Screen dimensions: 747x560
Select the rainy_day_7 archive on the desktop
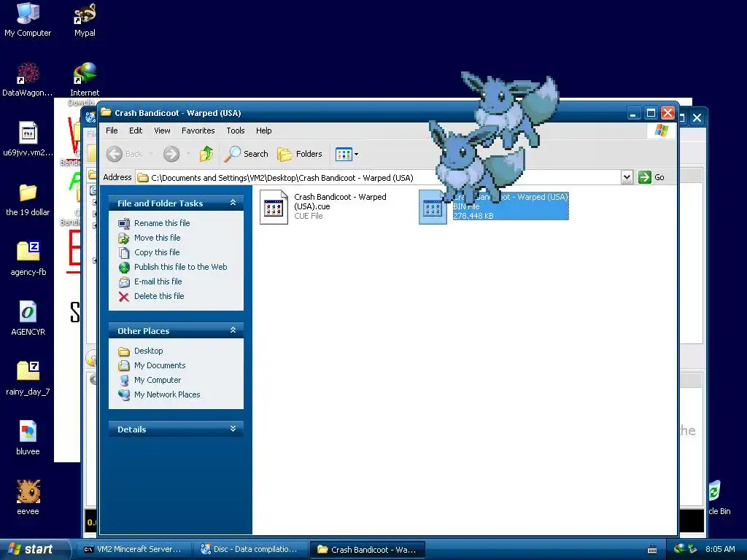pos(28,378)
